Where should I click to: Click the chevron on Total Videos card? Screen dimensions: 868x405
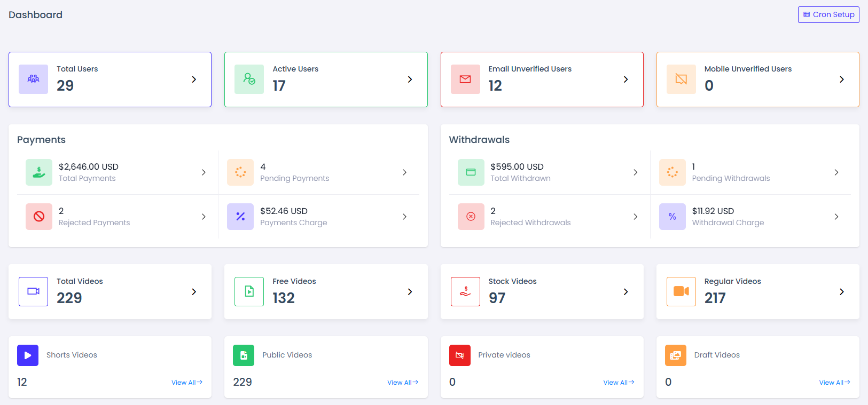194,292
